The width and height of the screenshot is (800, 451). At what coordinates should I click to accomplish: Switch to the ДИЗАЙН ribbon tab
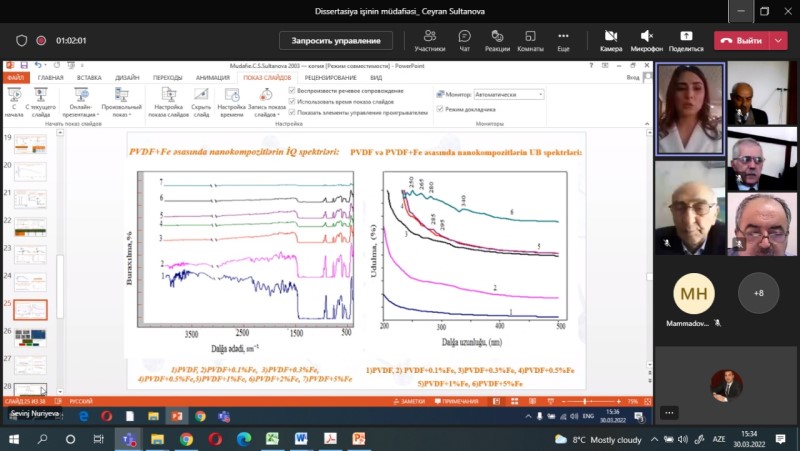pyautogui.click(x=127, y=78)
